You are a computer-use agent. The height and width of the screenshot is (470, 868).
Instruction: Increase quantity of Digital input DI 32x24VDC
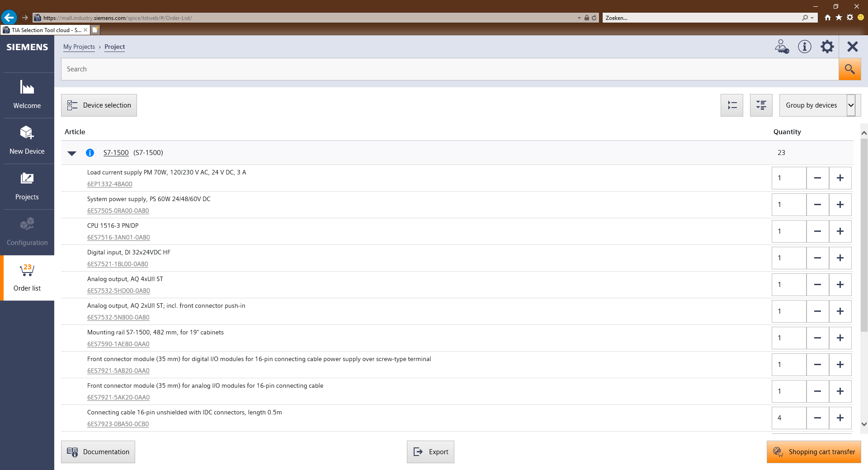point(840,258)
